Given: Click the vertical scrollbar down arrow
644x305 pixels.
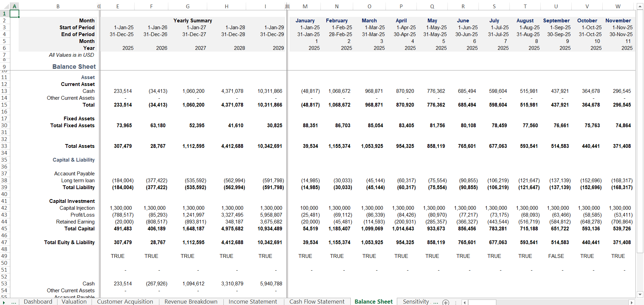Looking at the screenshot, I should tap(640, 294).
